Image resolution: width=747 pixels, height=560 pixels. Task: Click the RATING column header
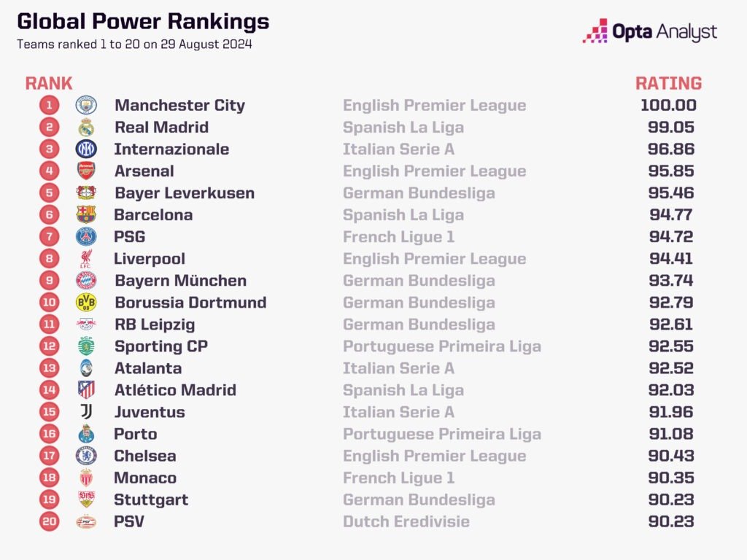pyautogui.click(x=668, y=83)
